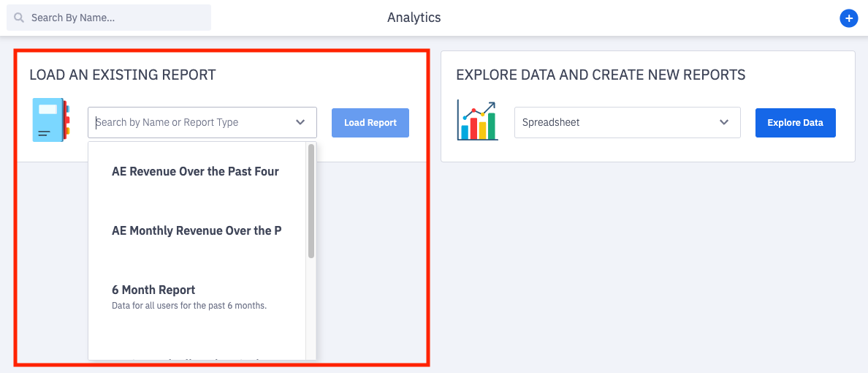The width and height of the screenshot is (868, 373).
Task: Click the report list scrollbar thumb
Action: tap(311, 201)
